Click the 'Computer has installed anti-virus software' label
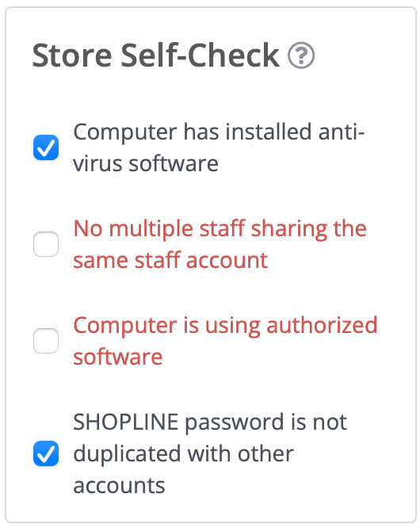 pos(219,147)
